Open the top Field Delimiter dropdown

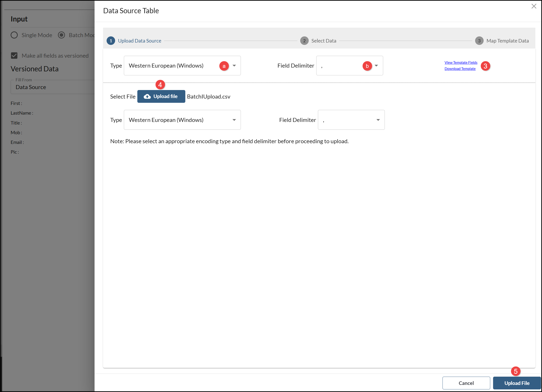coord(376,66)
